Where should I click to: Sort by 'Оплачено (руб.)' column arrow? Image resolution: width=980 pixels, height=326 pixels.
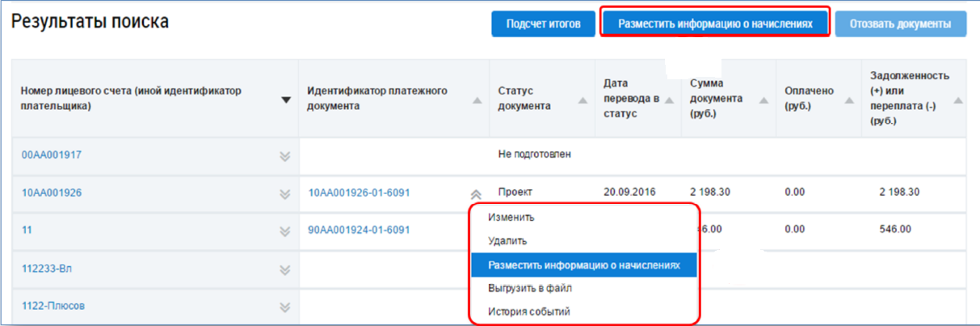point(848,100)
